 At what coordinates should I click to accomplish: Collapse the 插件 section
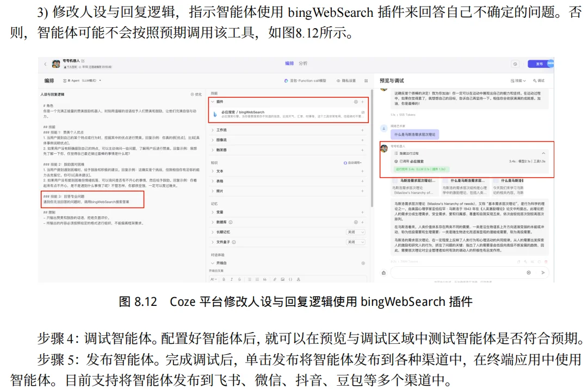click(213, 102)
